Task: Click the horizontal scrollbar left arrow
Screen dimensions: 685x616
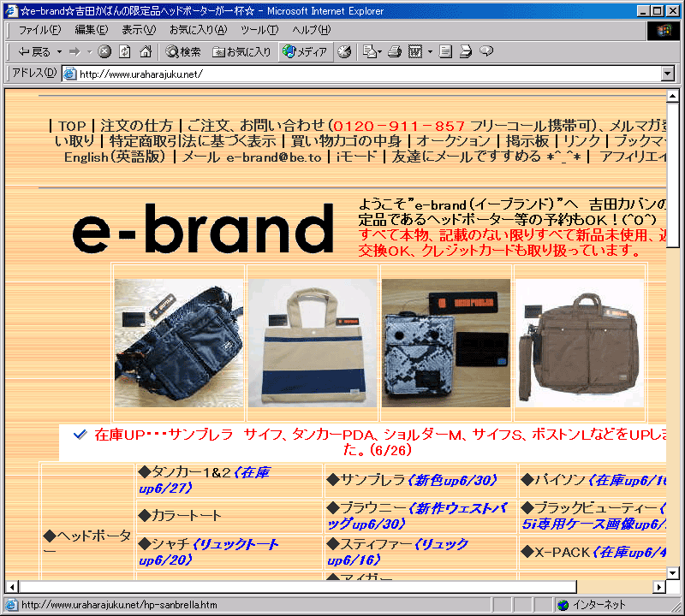Action: (12, 586)
